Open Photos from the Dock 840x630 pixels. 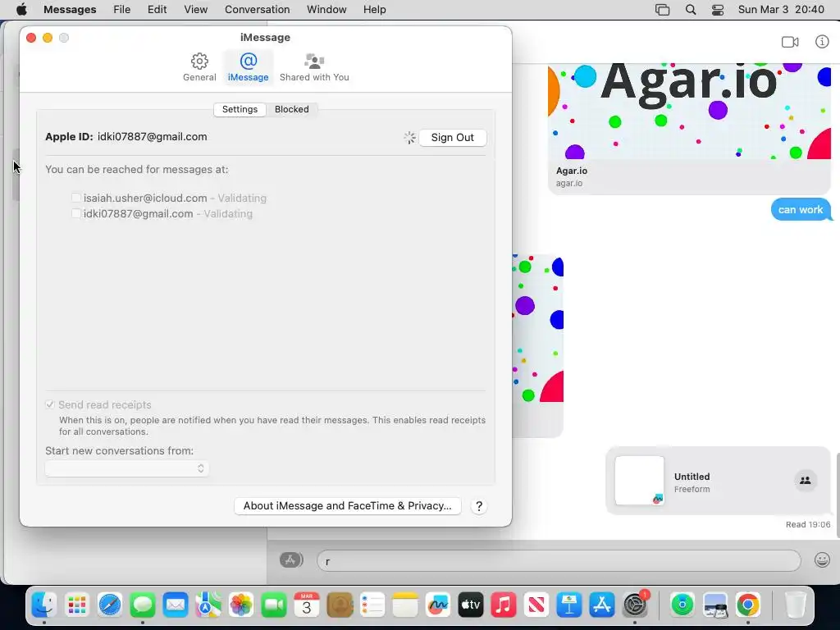pos(241,605)
